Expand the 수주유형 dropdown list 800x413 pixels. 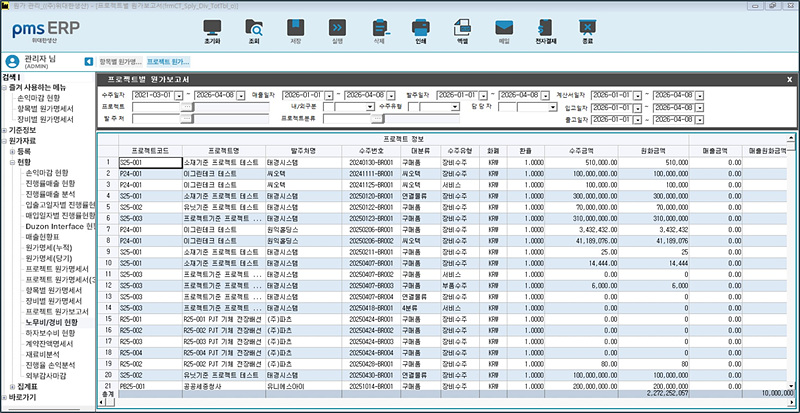455,106
